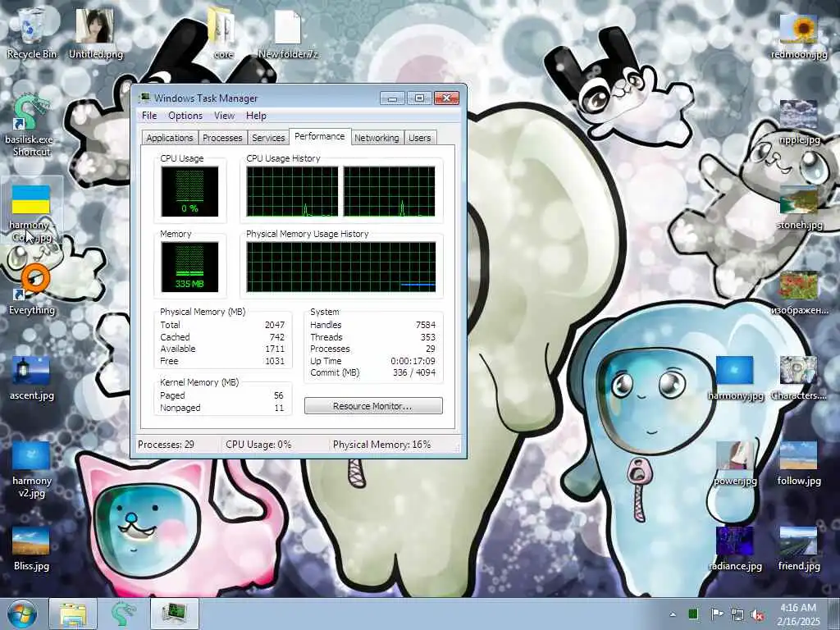840x630 pixels.
Task: Click the Threads value 353
Action: [x=427, y=337]
